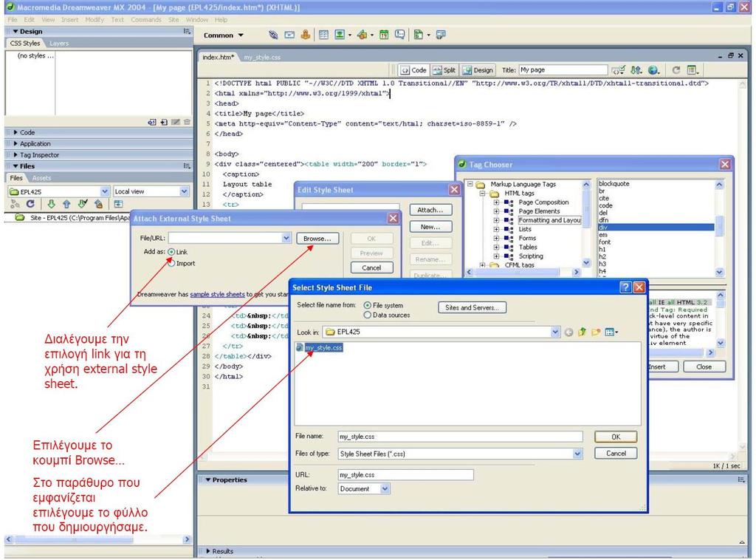Insert an Email Link from the toolbar
Viewport: 756px width, 560px height.
click(289, 35)
